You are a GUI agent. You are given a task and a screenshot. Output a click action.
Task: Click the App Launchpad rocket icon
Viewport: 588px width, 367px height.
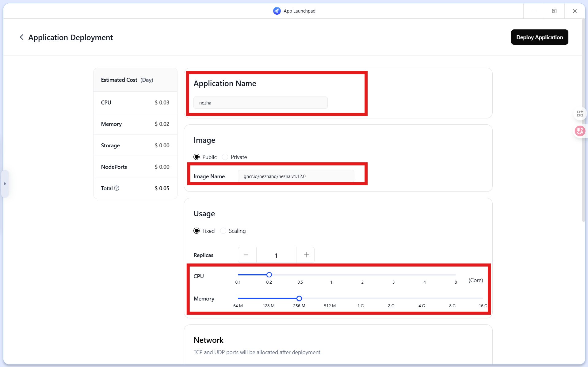pyautogui.click(x=277, y=11)
